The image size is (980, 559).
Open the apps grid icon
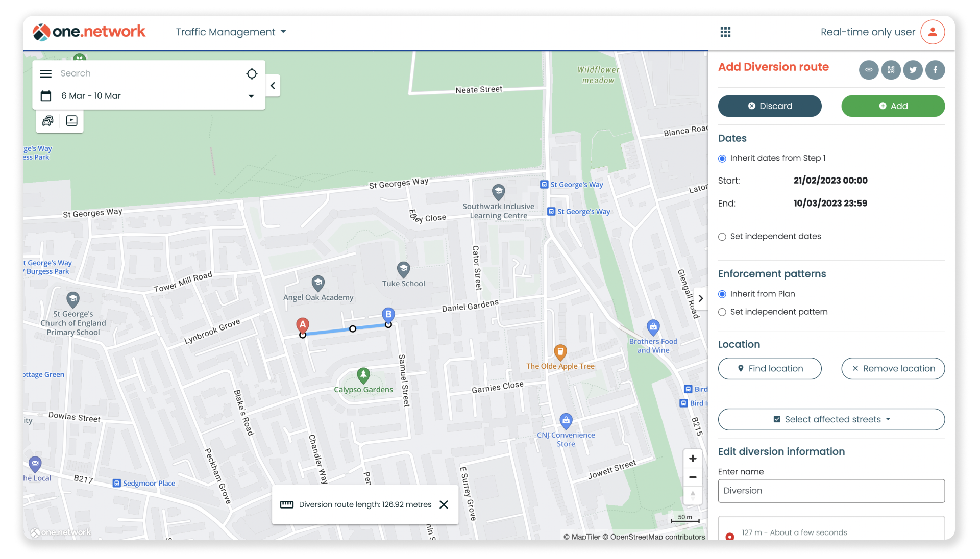[x=725, y=32]
